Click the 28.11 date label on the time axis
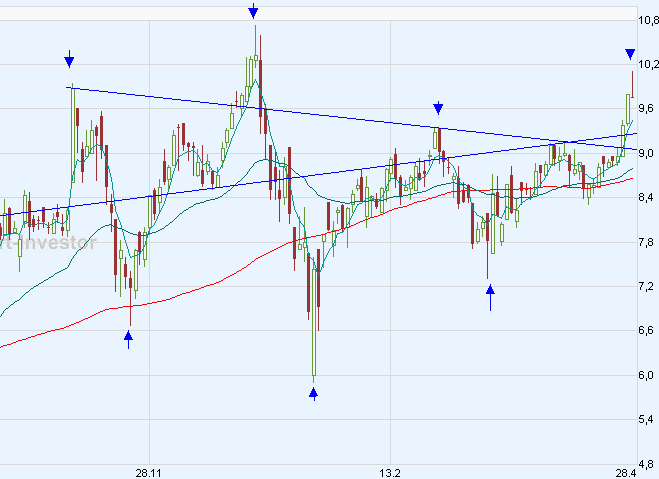659x479 pixels. click(x=149, y=472)
